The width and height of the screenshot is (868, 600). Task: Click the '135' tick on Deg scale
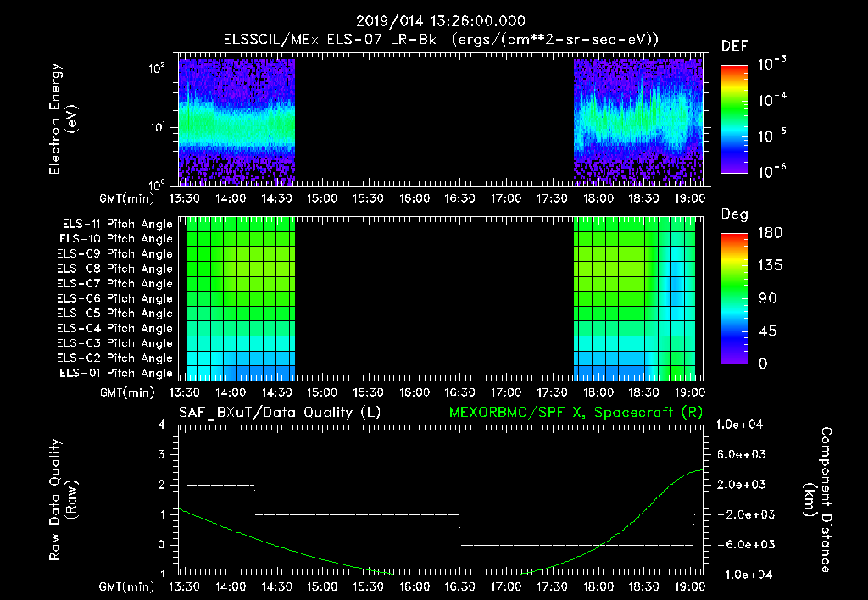771,266
